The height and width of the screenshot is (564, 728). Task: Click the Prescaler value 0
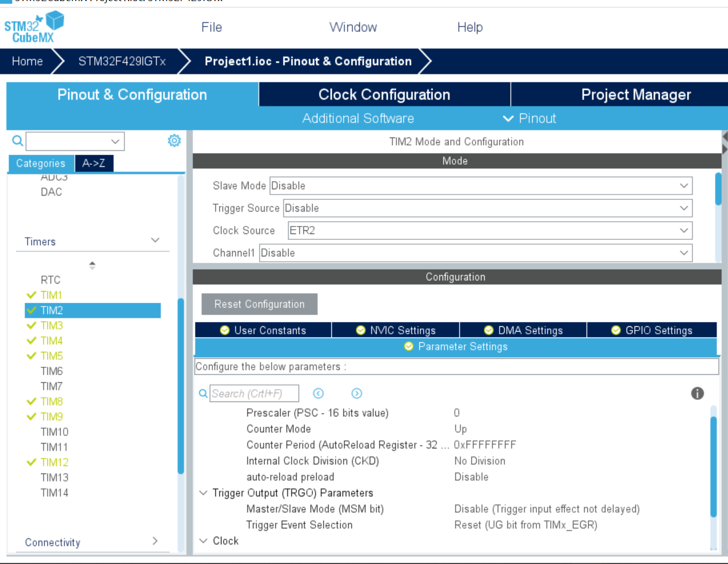457,413
